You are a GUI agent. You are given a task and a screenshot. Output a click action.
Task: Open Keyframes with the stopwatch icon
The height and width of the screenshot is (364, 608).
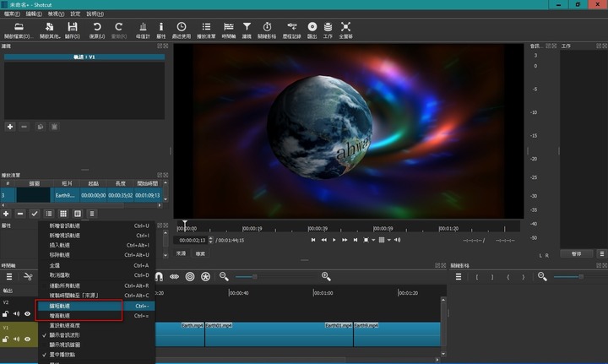click(x=267, y=30)
